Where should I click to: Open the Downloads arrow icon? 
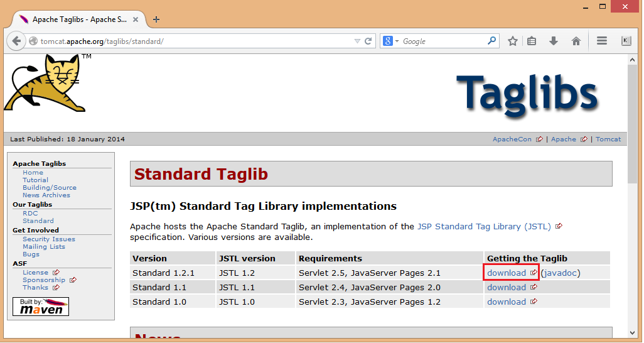pyautogui.click(x=554, y=41)
